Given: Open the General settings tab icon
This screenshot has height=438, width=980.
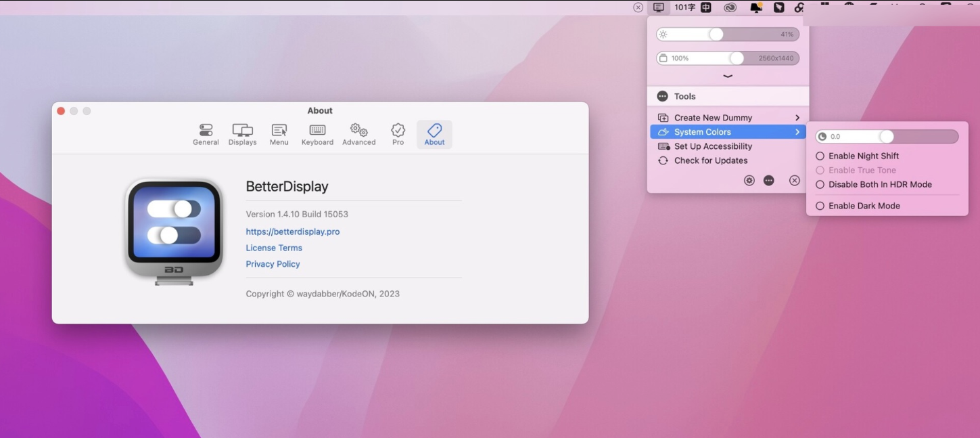Looking at the screenshot, I should pyautogui.click(x=206, y=133).
